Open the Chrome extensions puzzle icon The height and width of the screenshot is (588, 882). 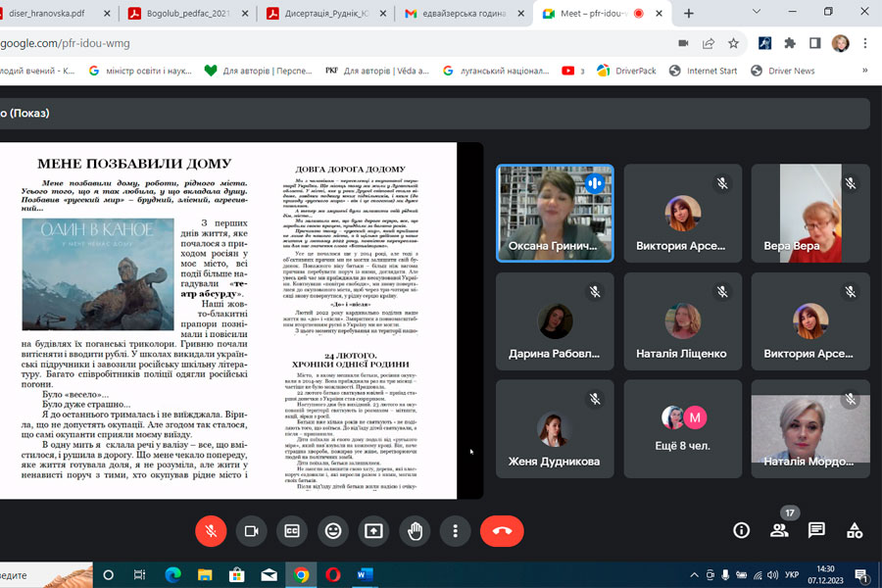pyautogui.click(x=790, y=43)
